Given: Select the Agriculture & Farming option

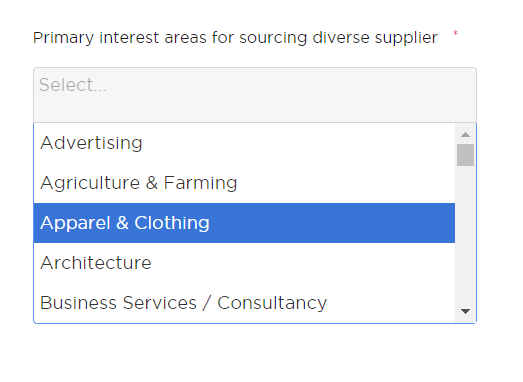Looking at the screenshot, I should tap(244, 183).
